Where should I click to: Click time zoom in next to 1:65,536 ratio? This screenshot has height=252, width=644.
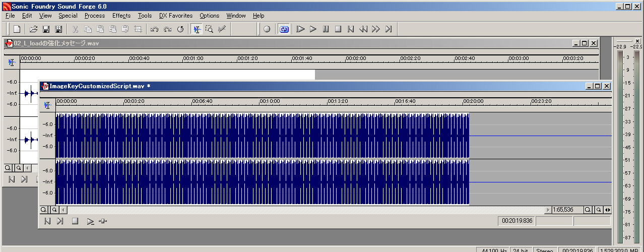(x=598, y=210)
